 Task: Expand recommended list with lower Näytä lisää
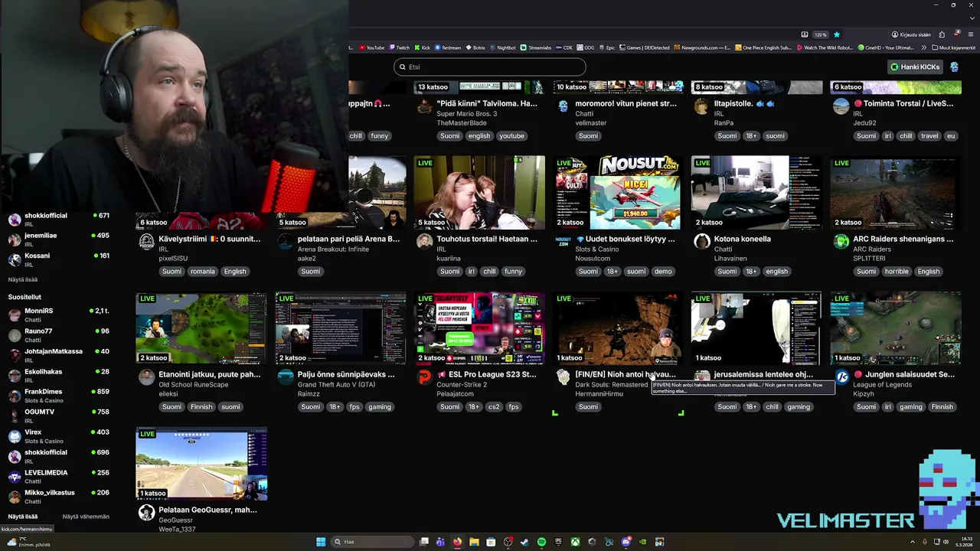[23, 517]
